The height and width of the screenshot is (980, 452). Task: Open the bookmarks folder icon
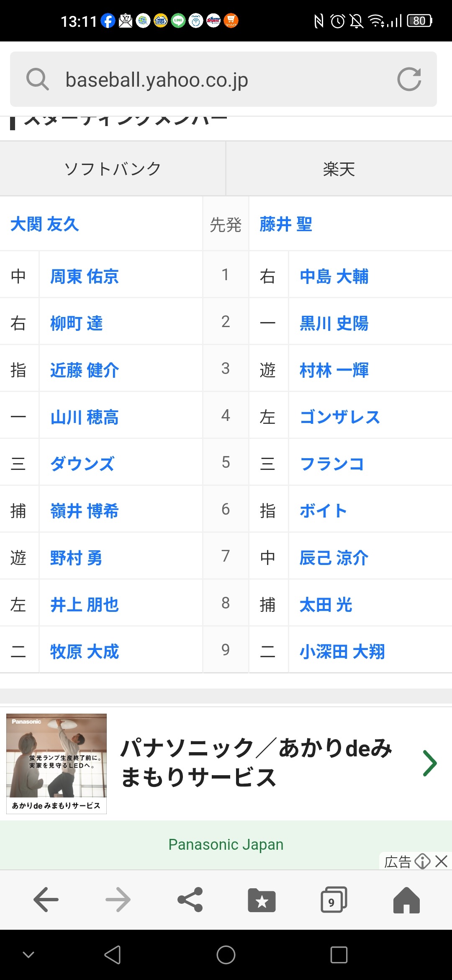coord(262,900)
